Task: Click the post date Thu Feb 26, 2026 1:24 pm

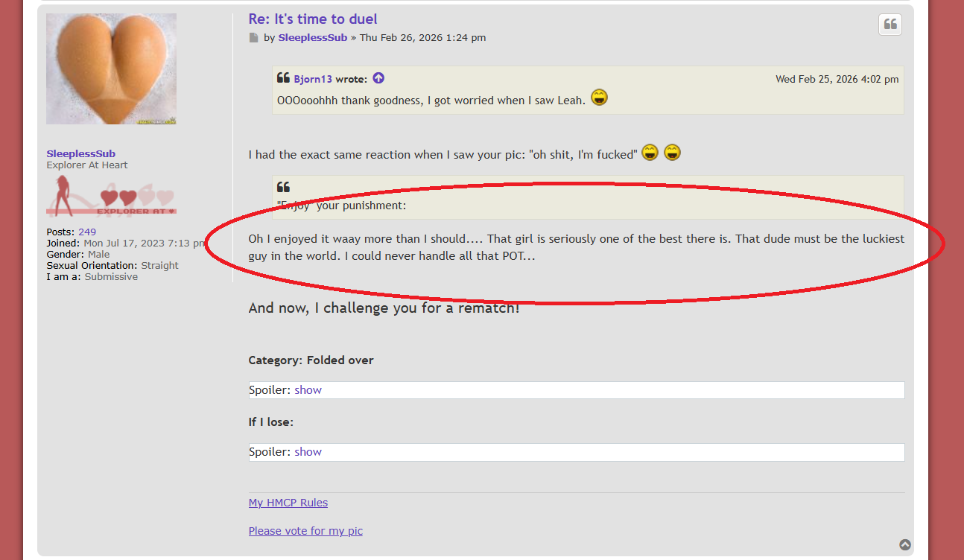Action: (x=422, y=38)
